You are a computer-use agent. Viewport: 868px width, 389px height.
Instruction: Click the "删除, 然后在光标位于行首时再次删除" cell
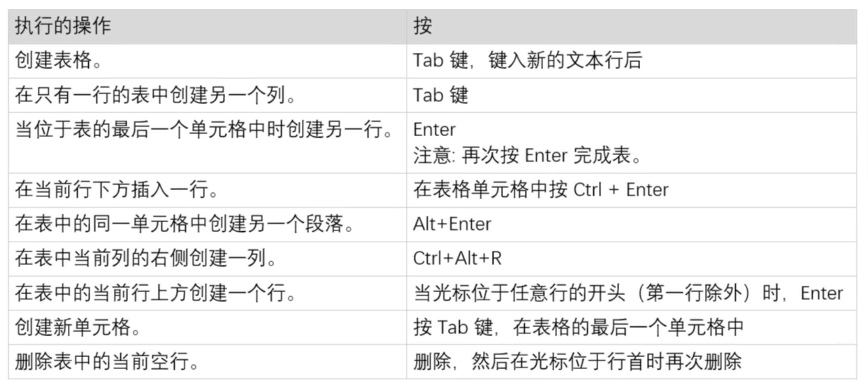[x=577, y=362]
